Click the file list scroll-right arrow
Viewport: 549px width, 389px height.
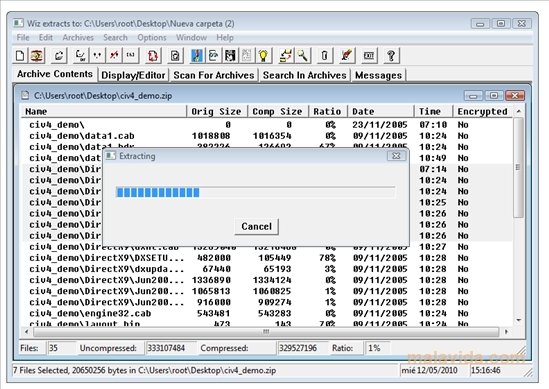[x=506, y=331]
